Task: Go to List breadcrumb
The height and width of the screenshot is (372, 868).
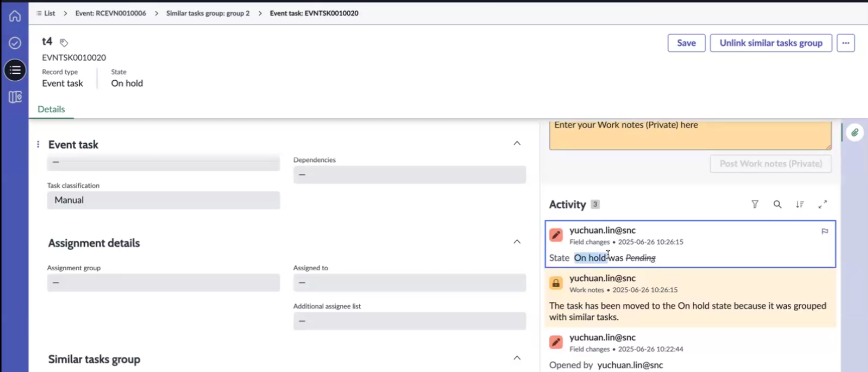Action: click(46, 13)
